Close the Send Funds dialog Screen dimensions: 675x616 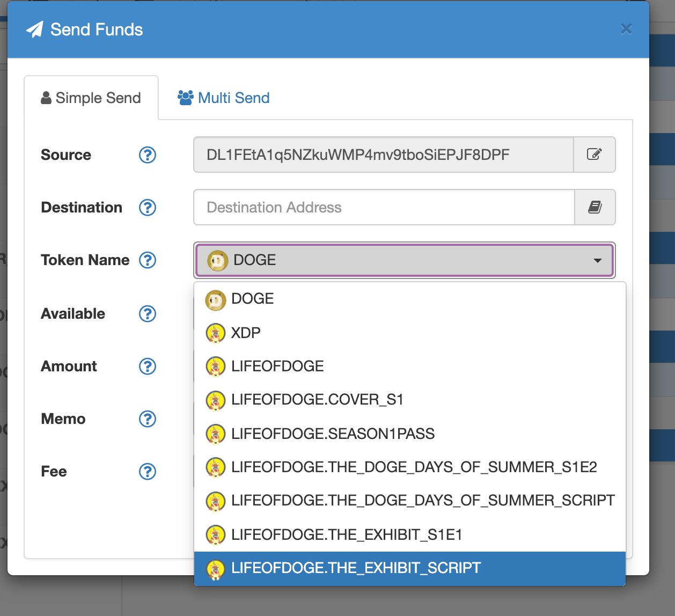(626, 29)
